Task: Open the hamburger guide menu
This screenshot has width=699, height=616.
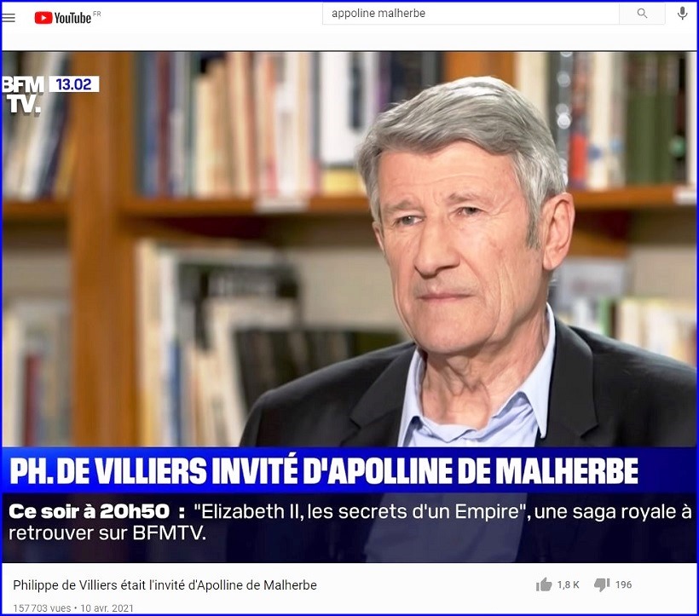Action: pyautogui.click(x=9, y=17)
